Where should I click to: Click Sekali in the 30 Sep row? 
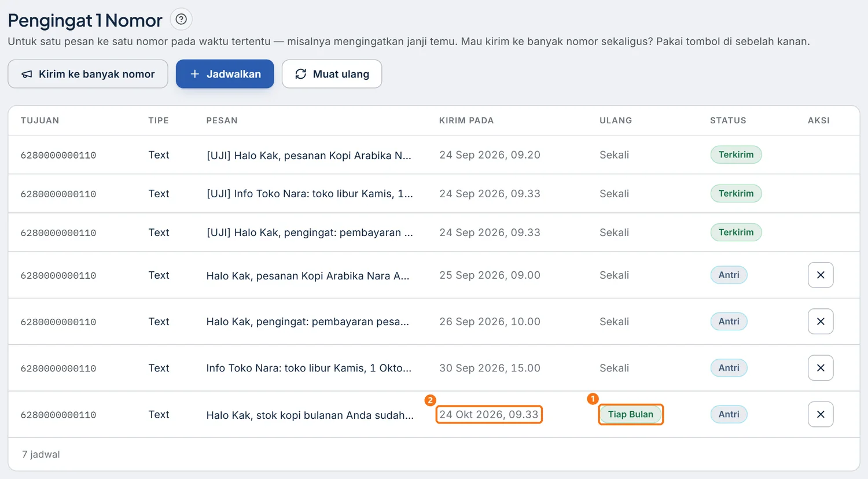pos(614,368)
